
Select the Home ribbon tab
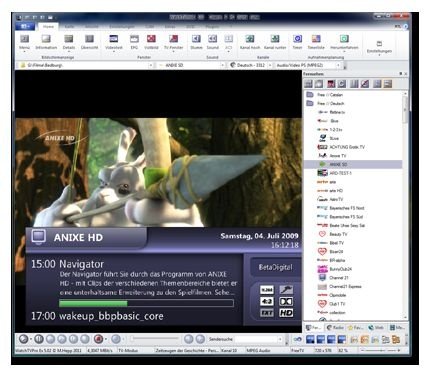48,26
